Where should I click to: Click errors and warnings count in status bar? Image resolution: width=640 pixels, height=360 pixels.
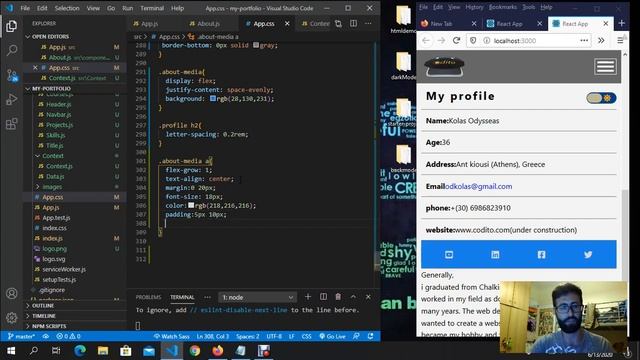tap(68, 336)
